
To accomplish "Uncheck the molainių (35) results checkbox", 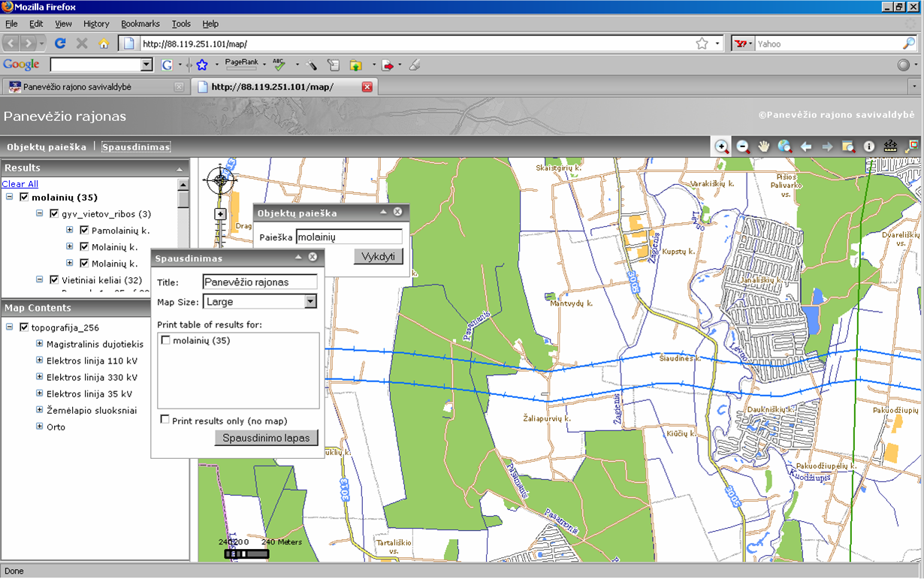I will click(x=25, y=198).
